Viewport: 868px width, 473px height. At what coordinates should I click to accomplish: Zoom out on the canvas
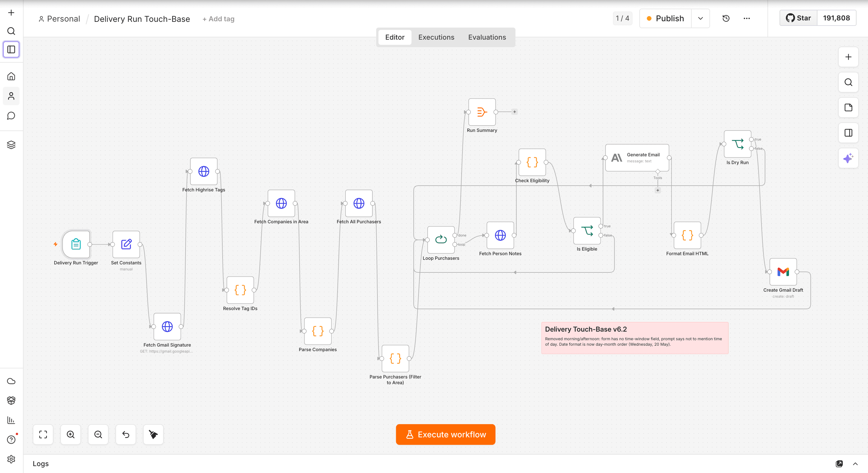98,434
